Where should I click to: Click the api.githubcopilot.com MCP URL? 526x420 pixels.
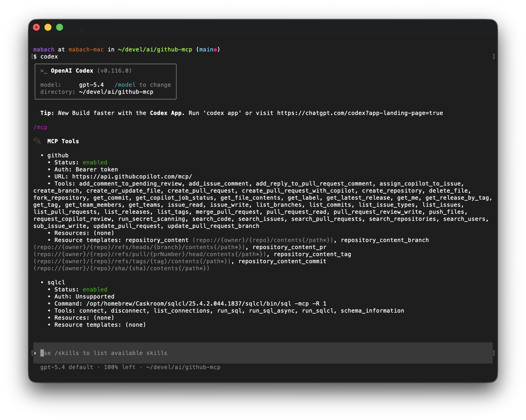132,177
